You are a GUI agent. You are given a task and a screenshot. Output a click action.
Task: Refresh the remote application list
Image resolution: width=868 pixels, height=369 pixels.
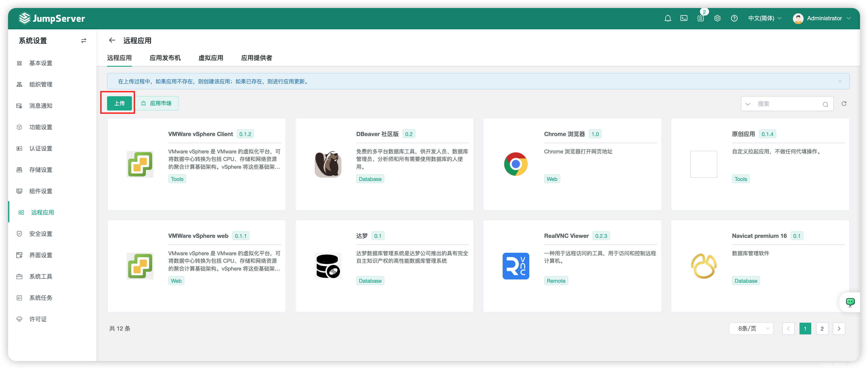844,104
